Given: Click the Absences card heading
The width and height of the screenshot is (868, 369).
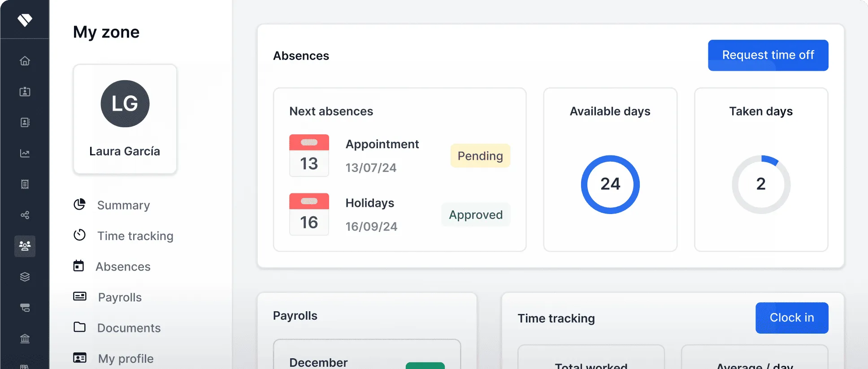Looking at the screenshot, I should pos(301,56).
